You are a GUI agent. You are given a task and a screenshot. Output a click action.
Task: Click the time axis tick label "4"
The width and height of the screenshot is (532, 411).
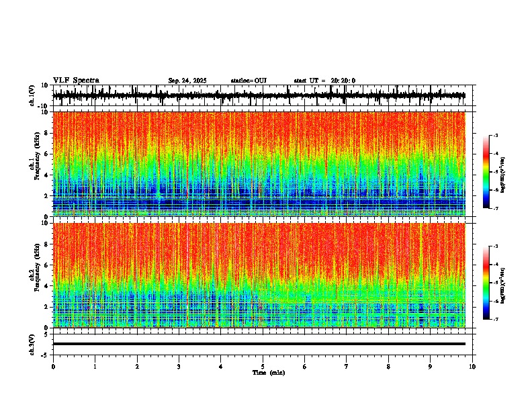pyautogui.click(x=221, y=367)
